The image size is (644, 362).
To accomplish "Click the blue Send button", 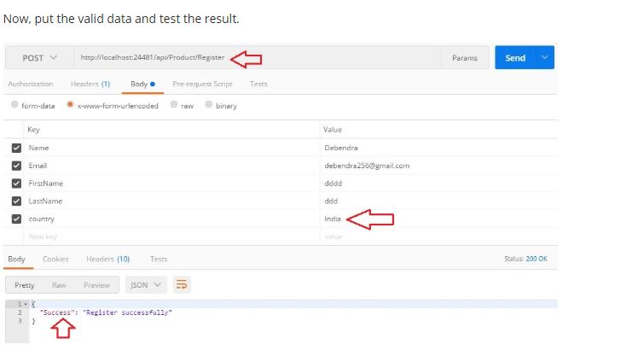I will pyautogui.click(x=514, y=58).
